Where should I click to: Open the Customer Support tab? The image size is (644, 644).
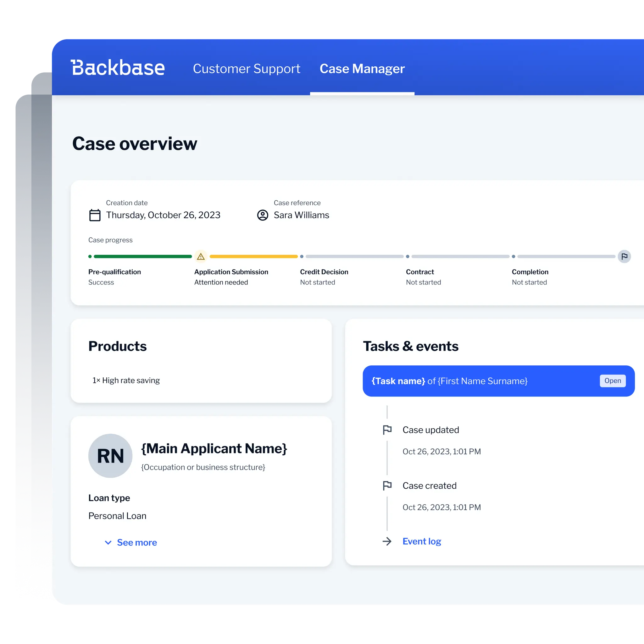(x=246, y=69)
